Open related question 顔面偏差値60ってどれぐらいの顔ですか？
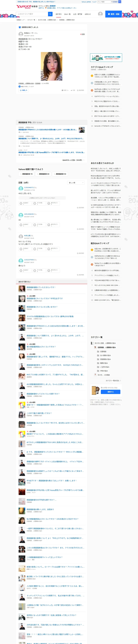Viewport: 138px width, 644px height. click(43, 394)
